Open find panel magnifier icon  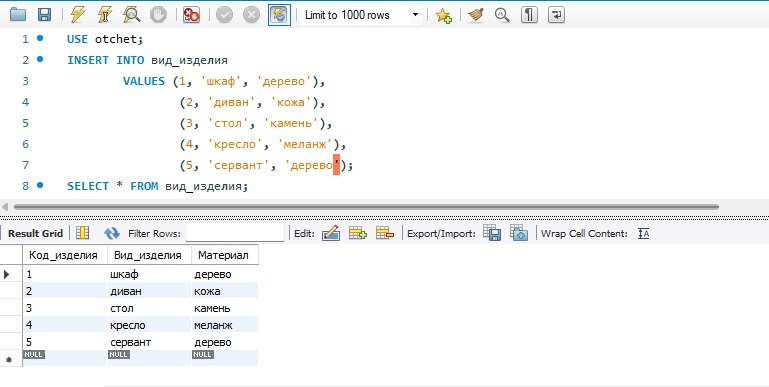502,15
